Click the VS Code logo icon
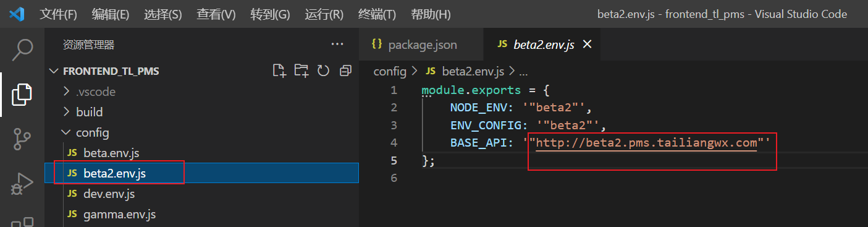 pos(17,14)
